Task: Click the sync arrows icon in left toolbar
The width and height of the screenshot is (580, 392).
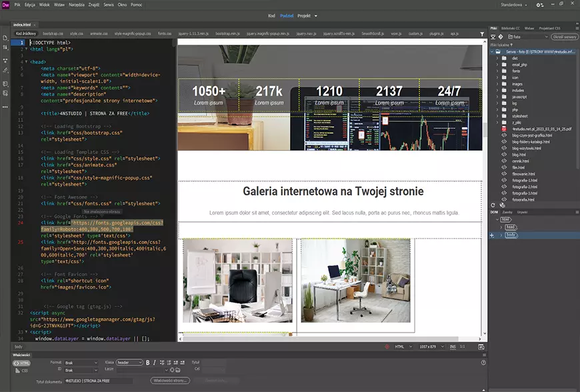Action: click(x=5, y=47)
